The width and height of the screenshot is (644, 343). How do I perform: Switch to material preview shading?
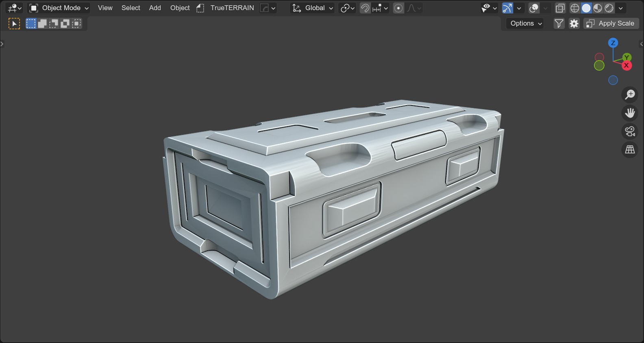(598, 8)
